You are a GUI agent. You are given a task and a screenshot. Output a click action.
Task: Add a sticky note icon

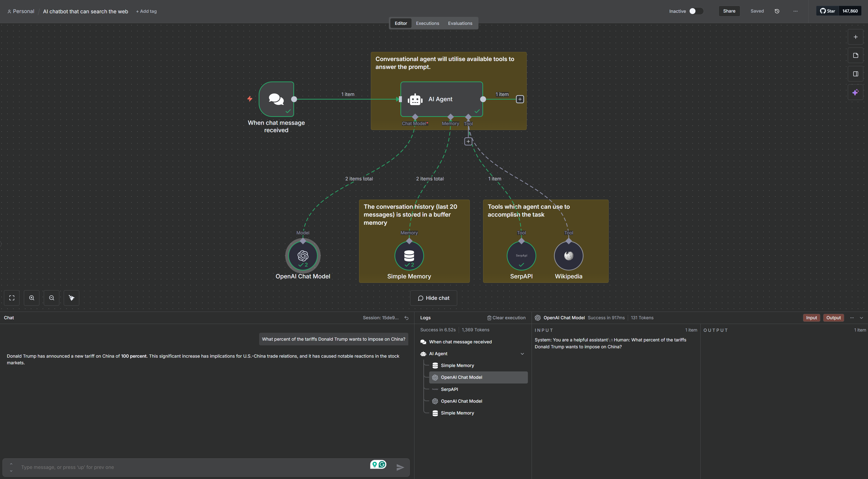coord(855,56)
